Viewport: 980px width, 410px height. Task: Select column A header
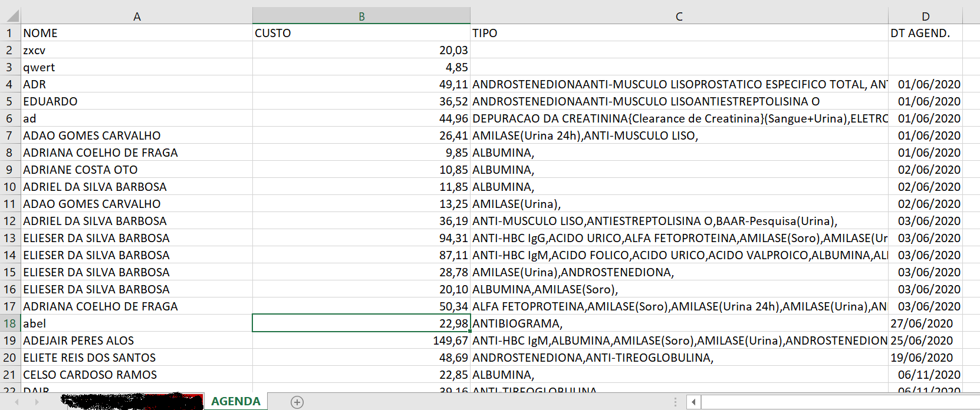tap(137, 16)
